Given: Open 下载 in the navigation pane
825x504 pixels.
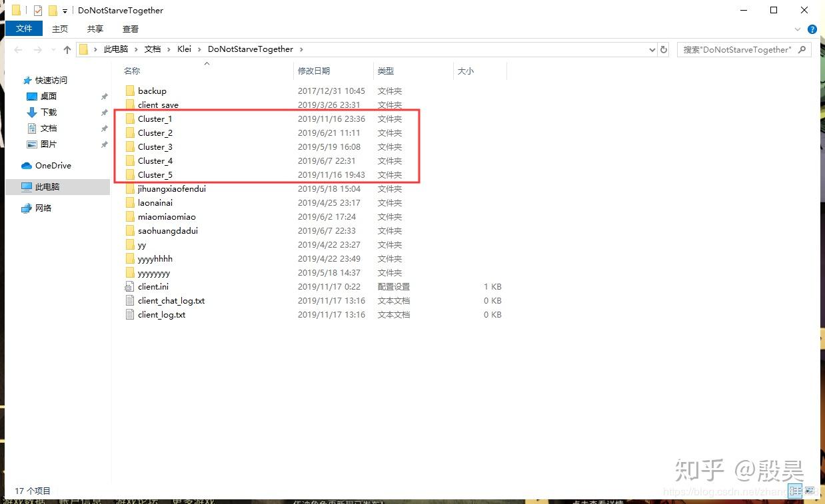Looking at the screenshot, I should pyautogui.click(x=49, y=112).
